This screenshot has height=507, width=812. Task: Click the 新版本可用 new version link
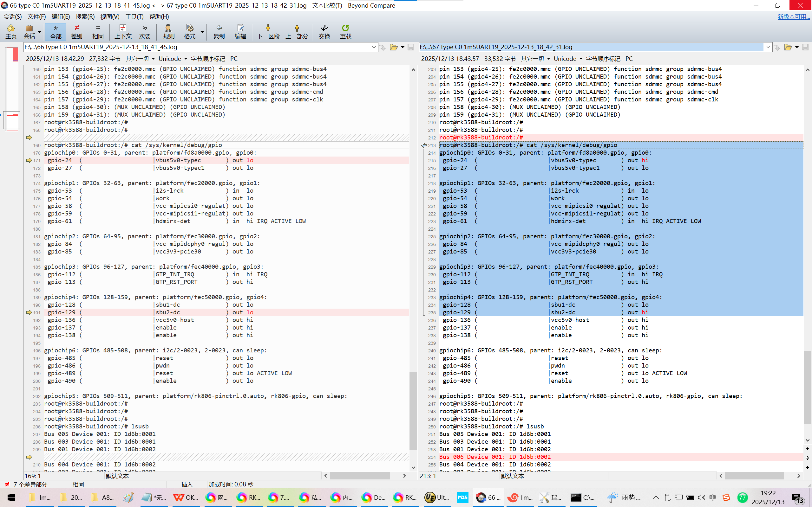point(793,16)
